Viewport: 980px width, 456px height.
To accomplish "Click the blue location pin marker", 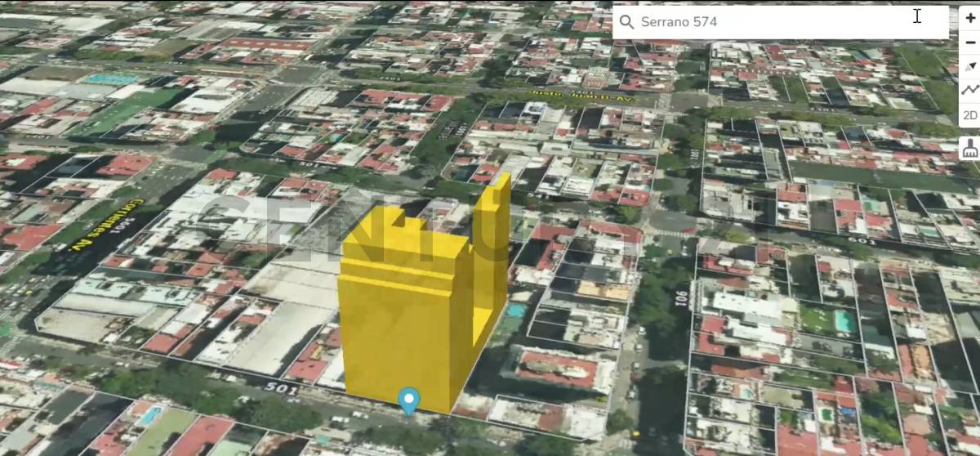I will (408, 400).
